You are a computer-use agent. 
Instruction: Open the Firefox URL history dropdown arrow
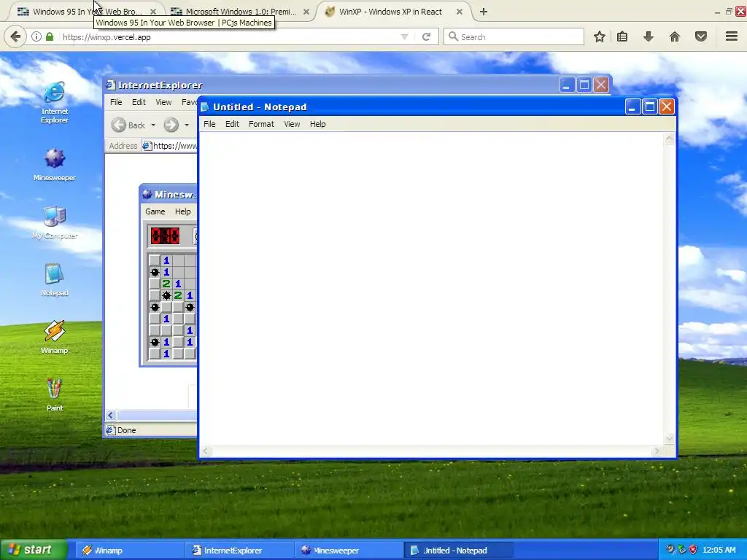[x=404, y=36]
